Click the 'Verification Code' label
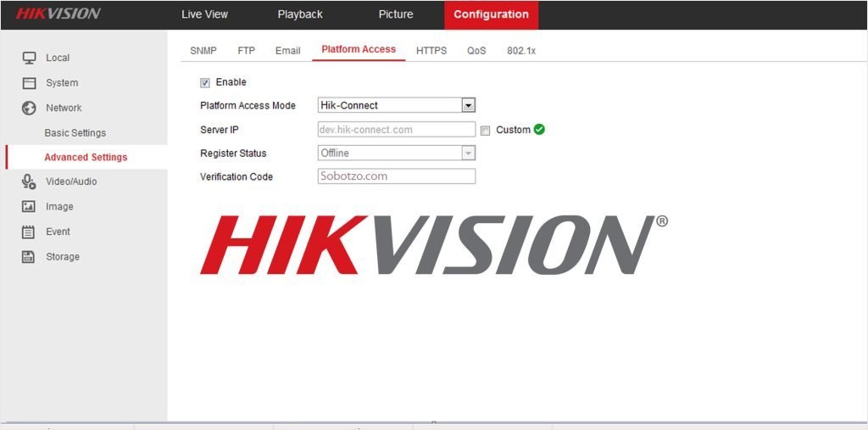868x430 pixels. point(236,177)
